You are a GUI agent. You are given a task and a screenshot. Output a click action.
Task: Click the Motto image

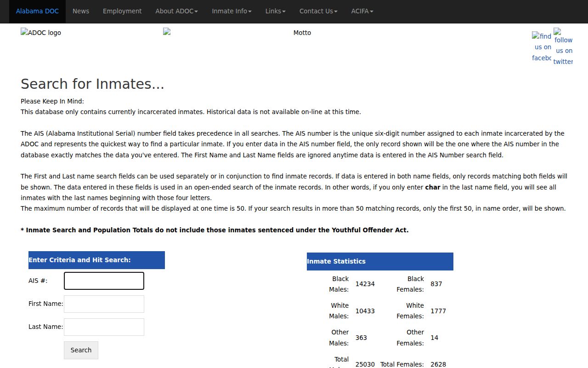pyautogui.click(x=302, y=33)
